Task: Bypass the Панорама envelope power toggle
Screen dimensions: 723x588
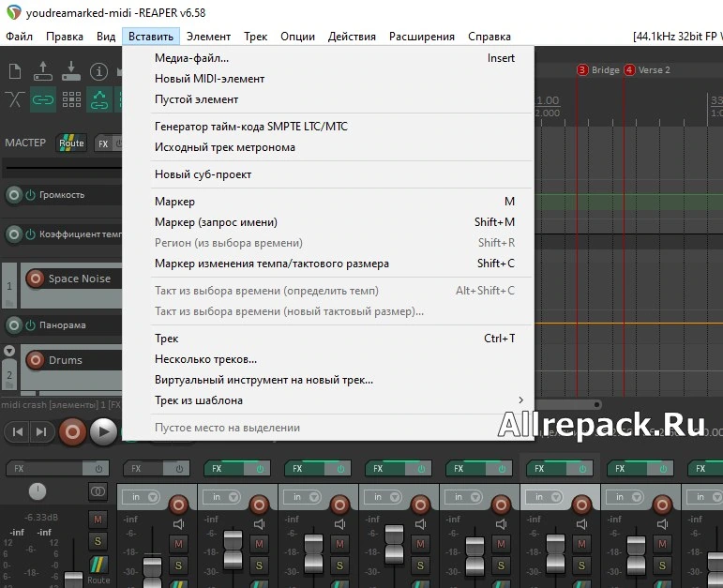Action: pyautogui.click(x=30, y=325)
